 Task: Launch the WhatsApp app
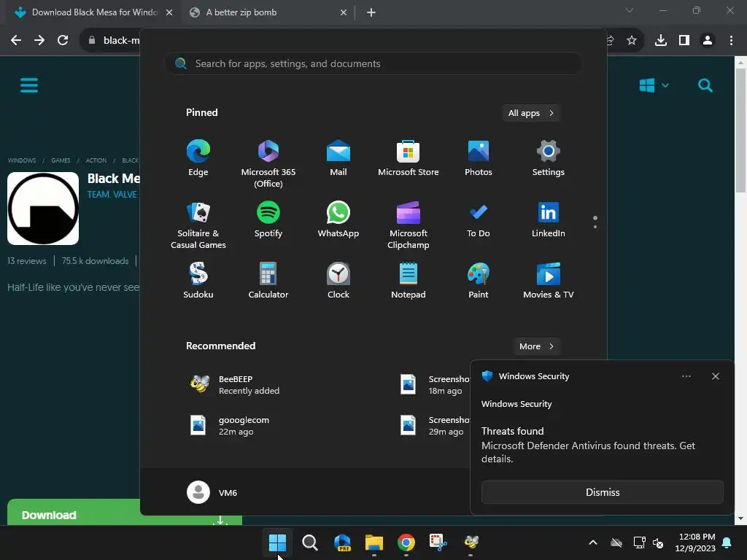pos(338,219)
